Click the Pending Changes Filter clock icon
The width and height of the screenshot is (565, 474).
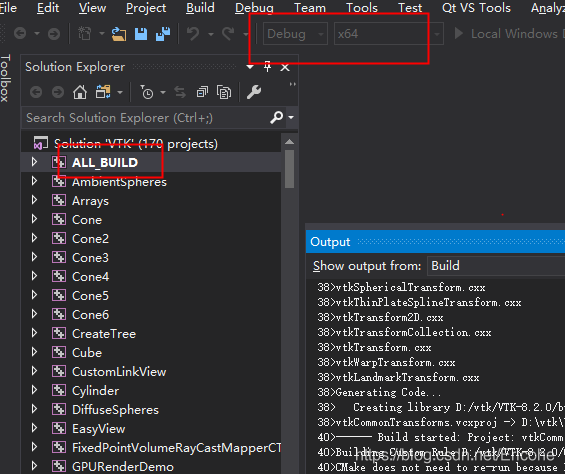(x=147, y=92)
